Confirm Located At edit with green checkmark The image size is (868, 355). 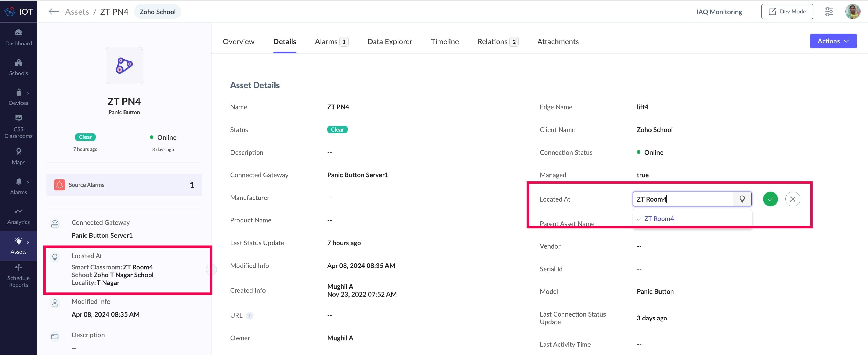770,199
